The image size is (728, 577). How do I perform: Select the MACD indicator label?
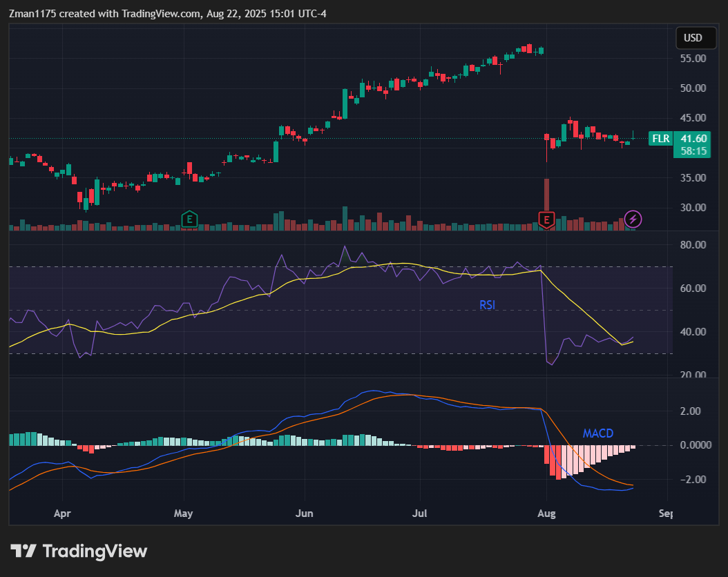pyautogui.click(x=597, y=433)
